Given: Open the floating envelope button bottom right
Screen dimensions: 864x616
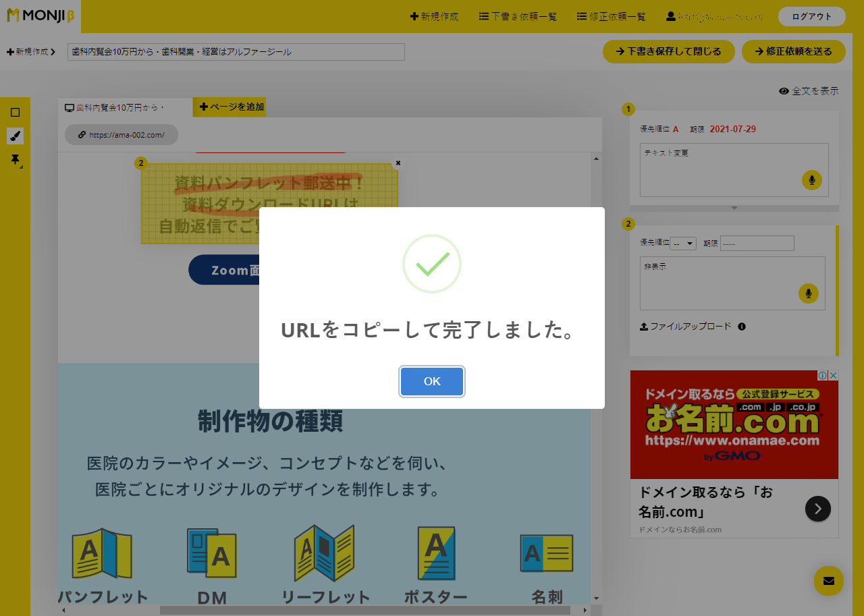Looking at the screenshot, I should pos(828,581).
